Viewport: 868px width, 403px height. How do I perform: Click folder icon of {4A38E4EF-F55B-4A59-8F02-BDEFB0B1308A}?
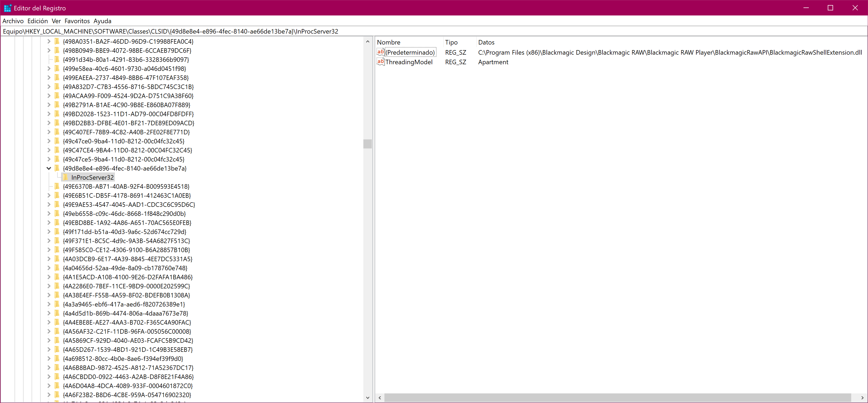(57, 295)
